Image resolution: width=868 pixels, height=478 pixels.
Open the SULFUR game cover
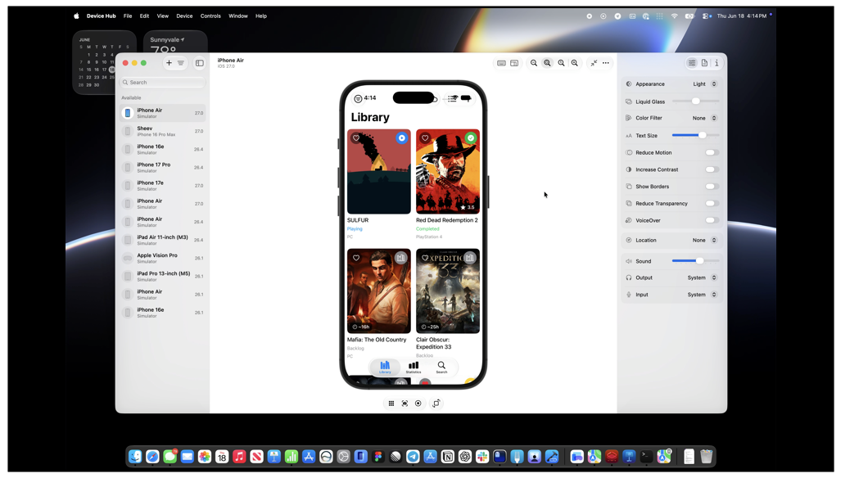pyautogui.click(x=379, y=172)
